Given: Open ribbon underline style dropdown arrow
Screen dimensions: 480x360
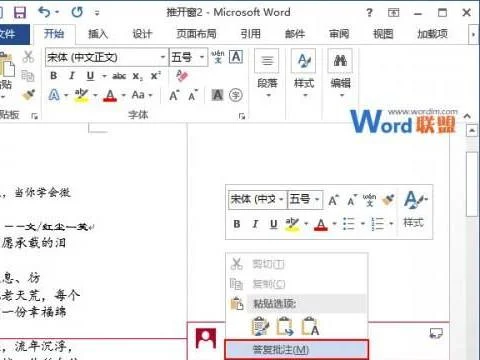Looking at the screenshot, I should point(104,76).
